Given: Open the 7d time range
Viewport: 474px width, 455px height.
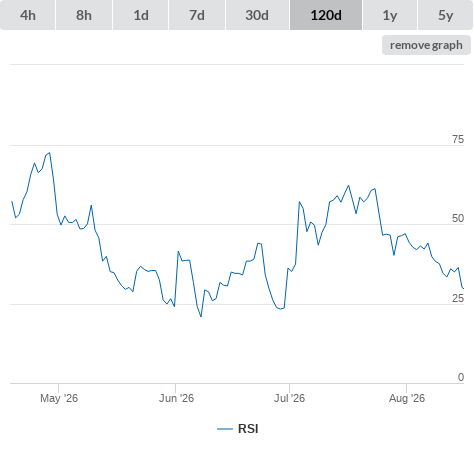Looking at the screenshot, I should coord(197,15).
